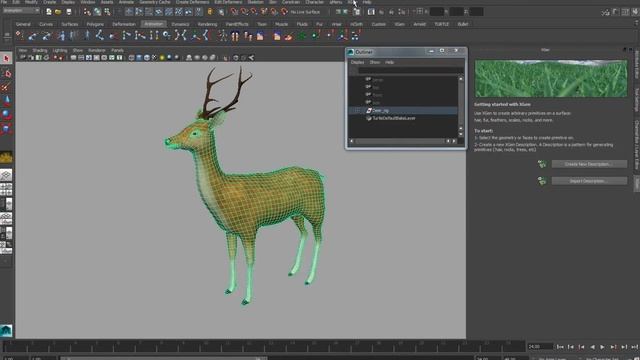Click the green blob shelf icon
This screenshot has width=640, height=360.
[x=302, y=36]
